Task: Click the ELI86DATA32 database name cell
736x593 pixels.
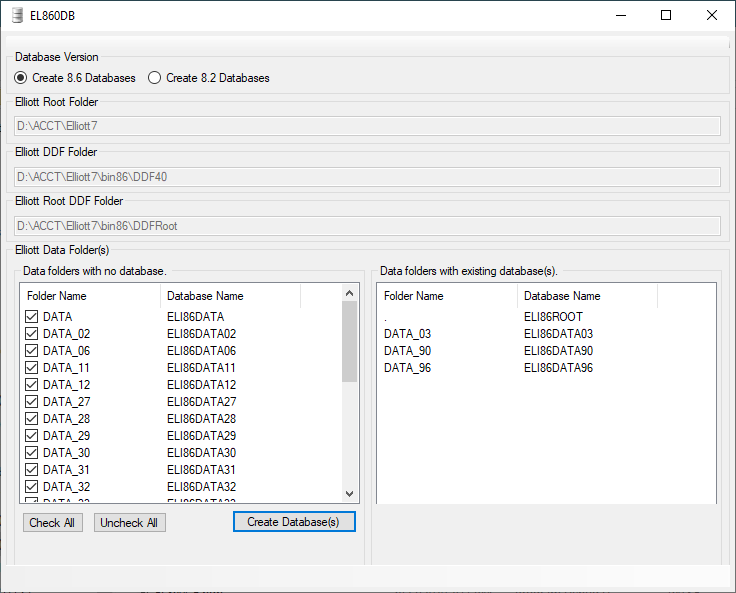Action: [x=201, y=486]
